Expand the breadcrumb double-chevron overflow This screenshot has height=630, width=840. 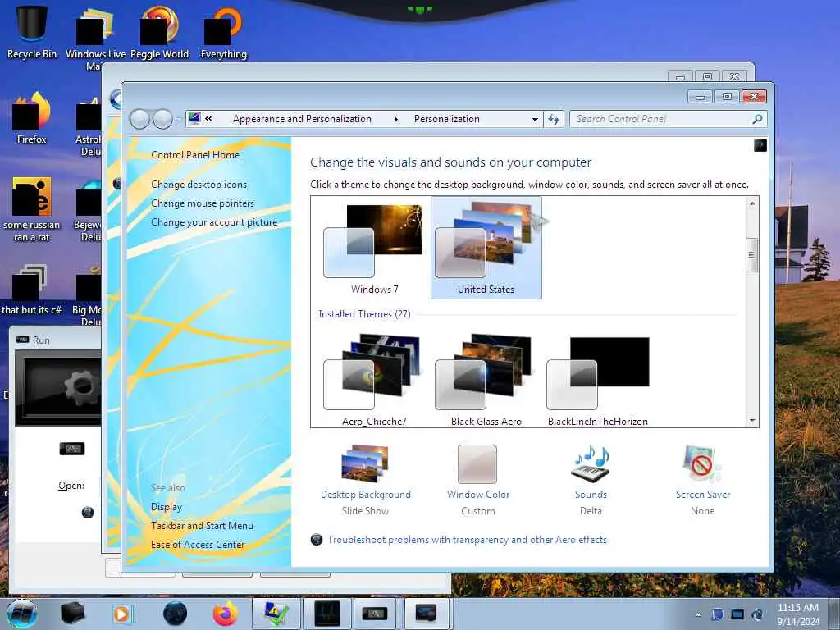208,119
